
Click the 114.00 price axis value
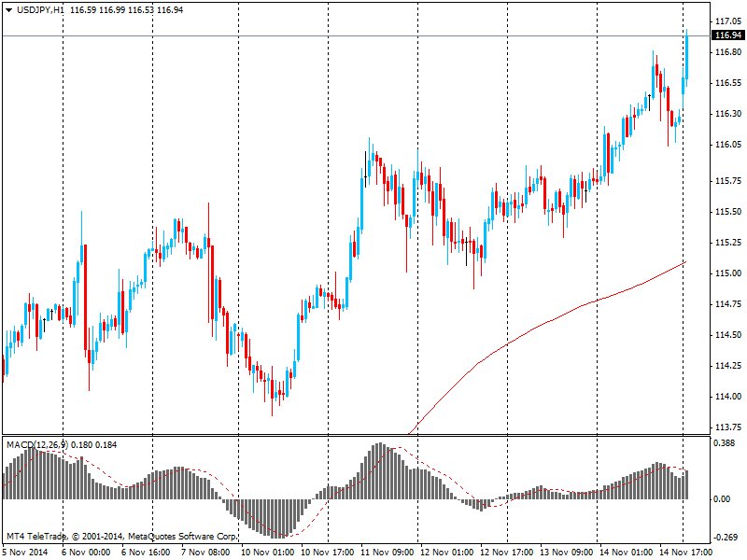point(728,397)
